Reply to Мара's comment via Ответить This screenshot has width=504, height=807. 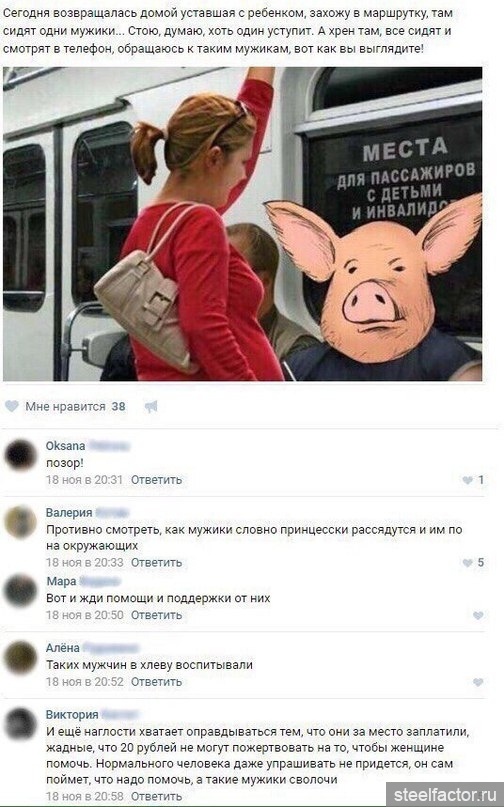157,615
